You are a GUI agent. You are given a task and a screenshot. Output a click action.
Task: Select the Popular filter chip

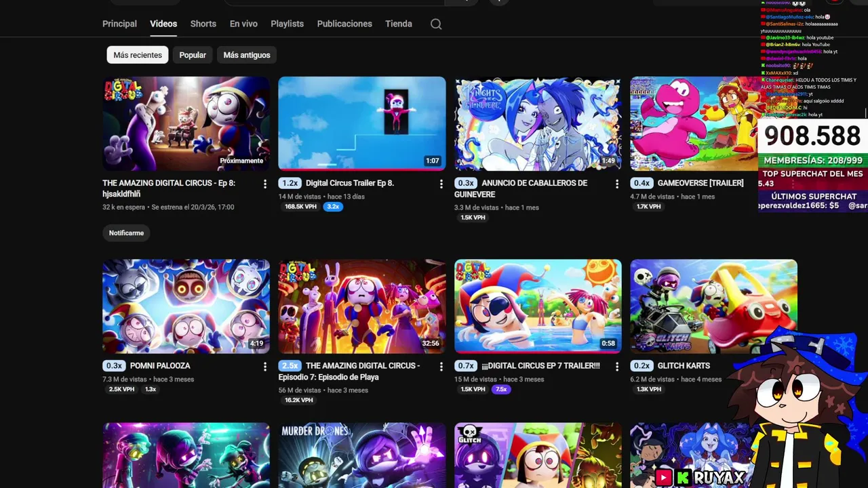point(193,55)
